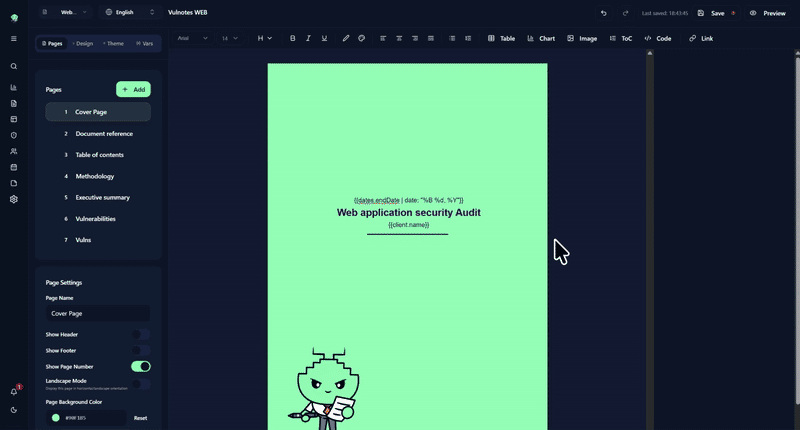Enable Landscape Mode toggle
This screenshot has width=800, height=430.
pyautogui.click(x=141, y=384)
